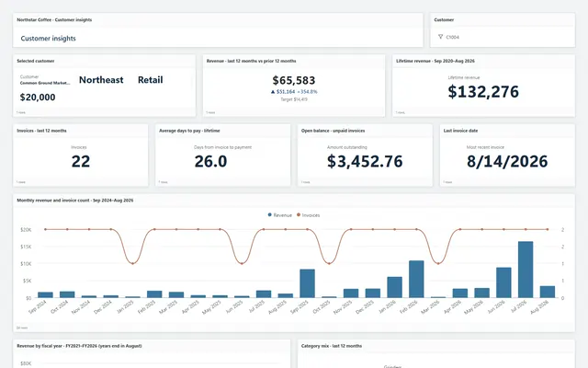Click the Lifetime revenue - Sep 2020-Aug 2026 title
Screen dimensions: 588x368
point(435,61)
